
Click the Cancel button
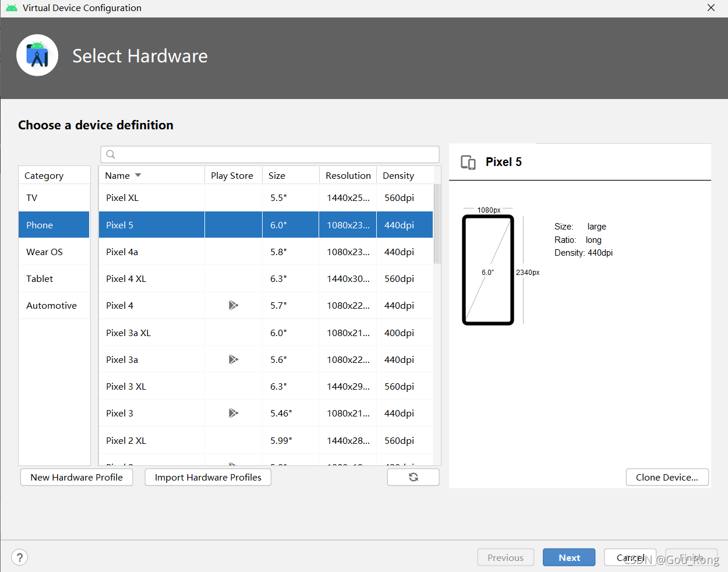(x=630, y=557)
